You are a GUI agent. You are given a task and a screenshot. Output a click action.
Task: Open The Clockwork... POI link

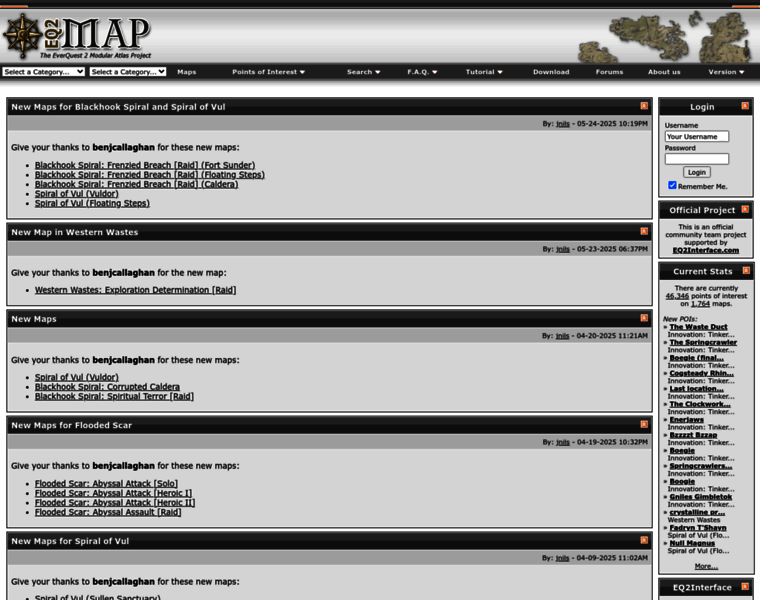(700, 405)
